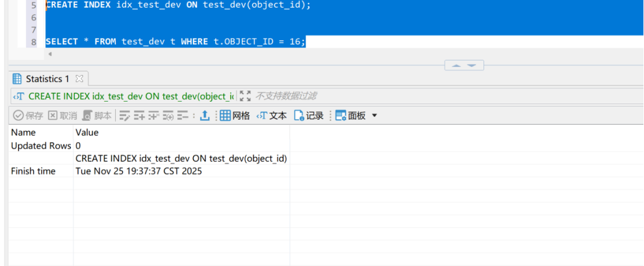The width and height of the screenshot is (644, 266).
Task: Click the 保存 save button
Action: (x=28, y=116)
